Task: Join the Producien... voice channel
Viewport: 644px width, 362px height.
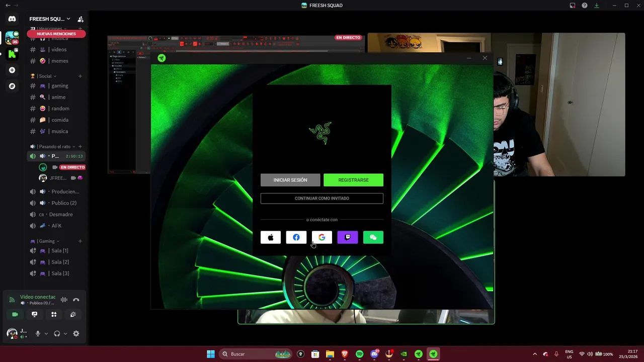Action: [x=56, y=192]
